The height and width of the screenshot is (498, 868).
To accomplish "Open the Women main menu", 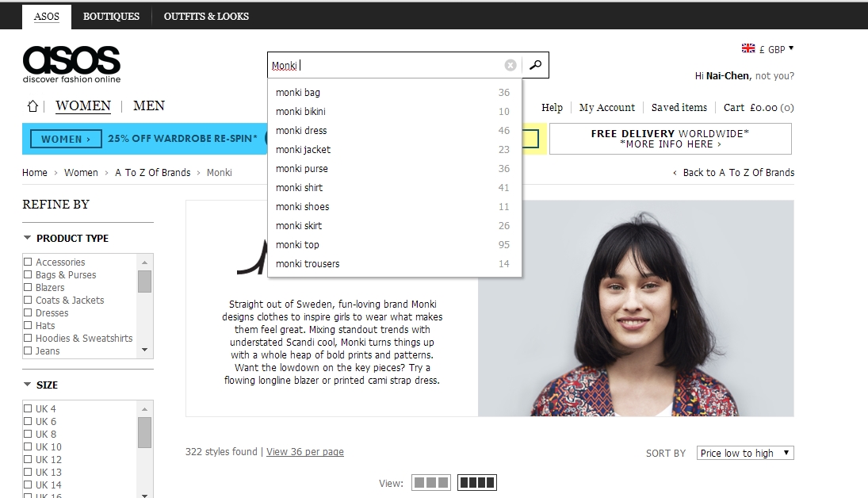I will (x=83, y=105).
